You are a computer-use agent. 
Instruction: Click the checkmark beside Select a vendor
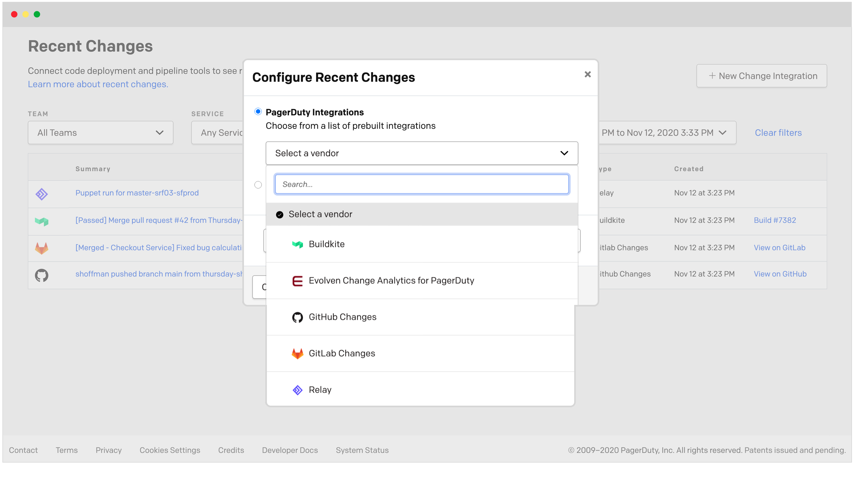[279, 215]
